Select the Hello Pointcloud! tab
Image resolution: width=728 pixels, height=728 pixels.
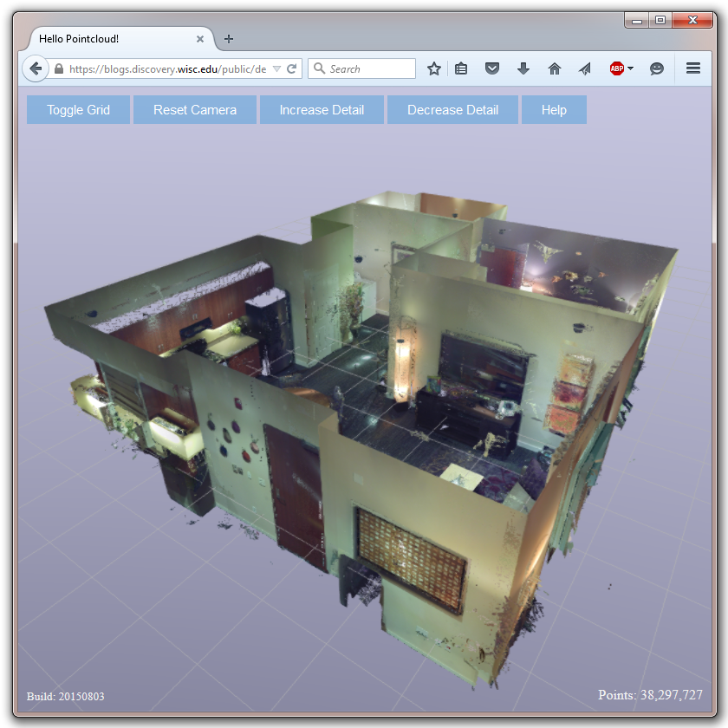click(116, 39)
